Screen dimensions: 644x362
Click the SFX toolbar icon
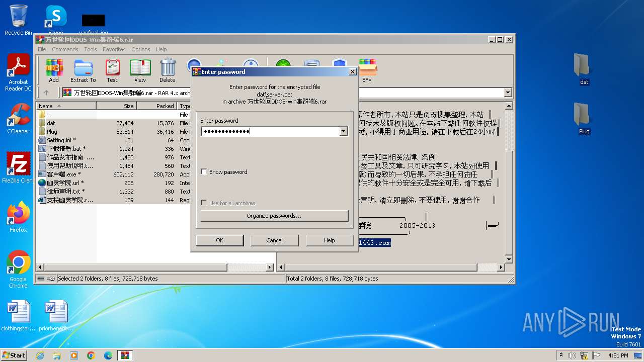coord(367,71)
